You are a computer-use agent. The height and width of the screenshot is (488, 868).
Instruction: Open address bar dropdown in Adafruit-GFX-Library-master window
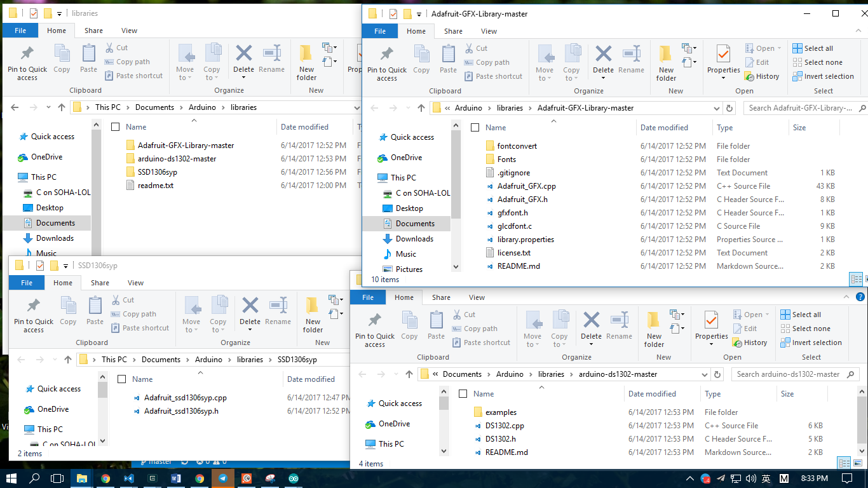[x=717, y=108]
